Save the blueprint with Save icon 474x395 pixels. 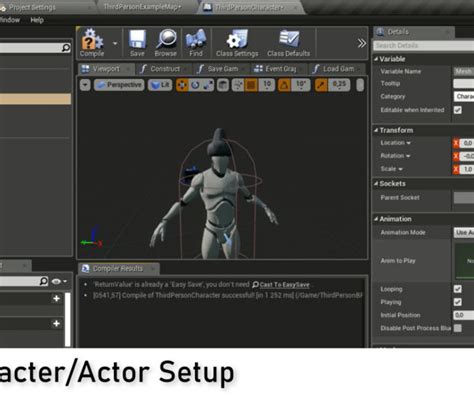(137, 43)
